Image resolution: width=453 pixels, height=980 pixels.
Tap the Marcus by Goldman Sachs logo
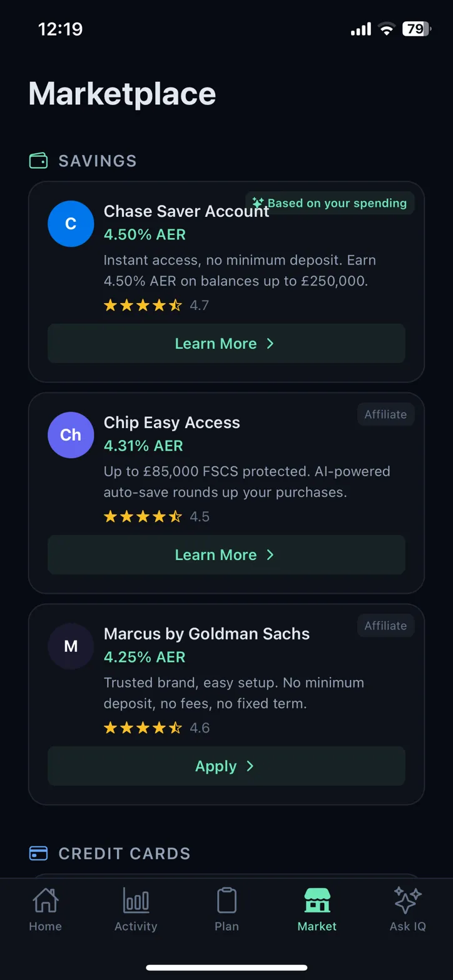tap(71, 646)
